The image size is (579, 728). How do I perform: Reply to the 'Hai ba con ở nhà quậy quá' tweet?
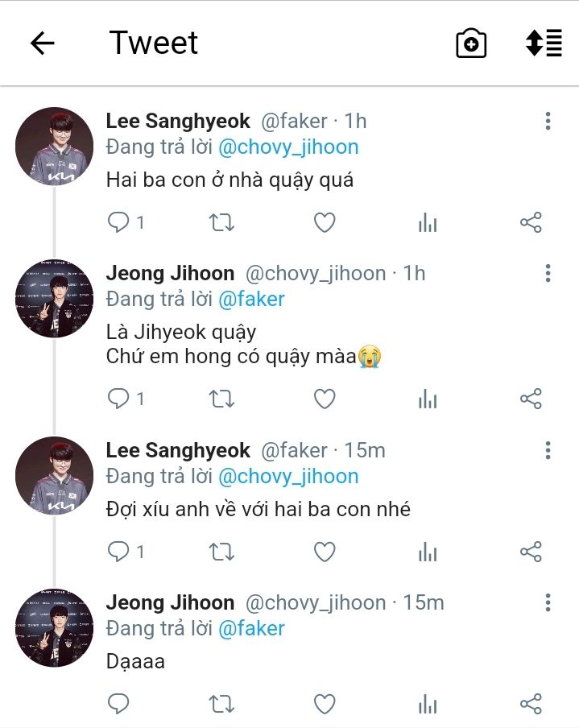pos(119,222)
